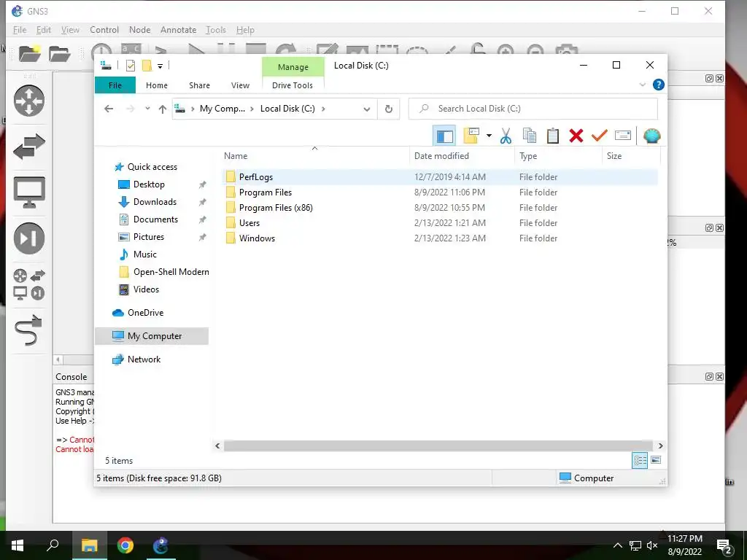Select the Add a link cable icon
747x560 pixels.
click(x=28, y=330)
